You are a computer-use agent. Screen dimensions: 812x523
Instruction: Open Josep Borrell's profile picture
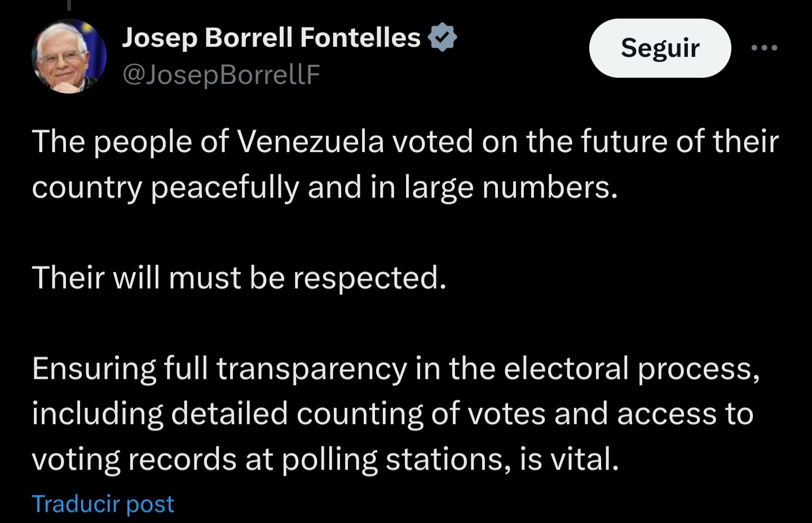click(x=69, y=56)
